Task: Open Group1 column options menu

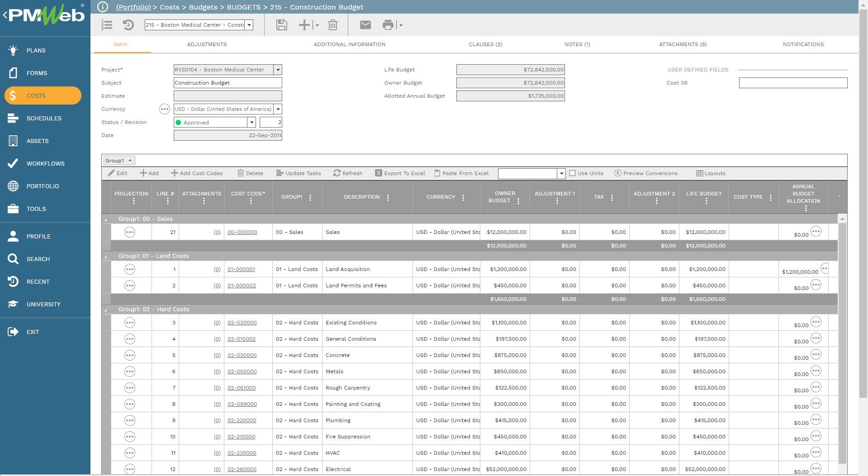Action: [310, 197]
